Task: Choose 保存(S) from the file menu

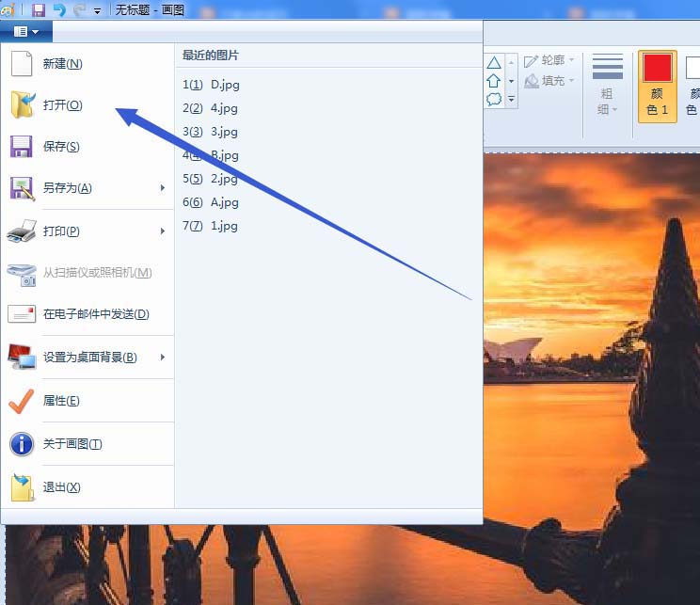Action: [x=89, y=147]
